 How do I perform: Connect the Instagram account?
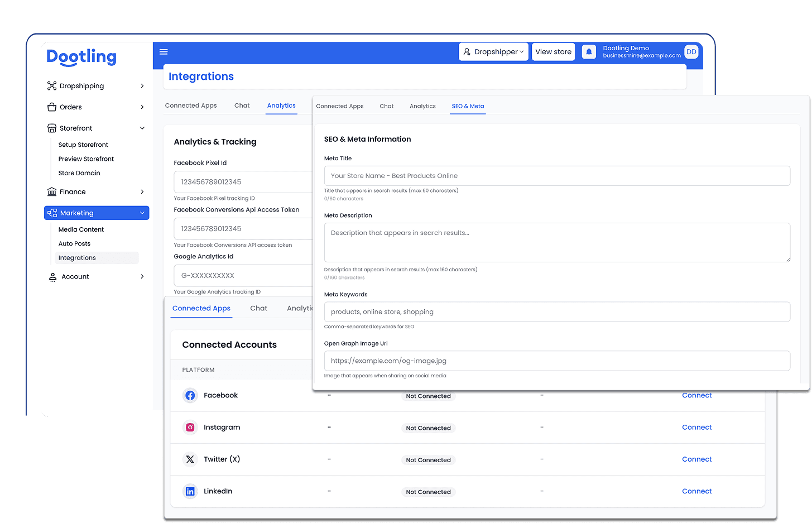click(696, 428)
